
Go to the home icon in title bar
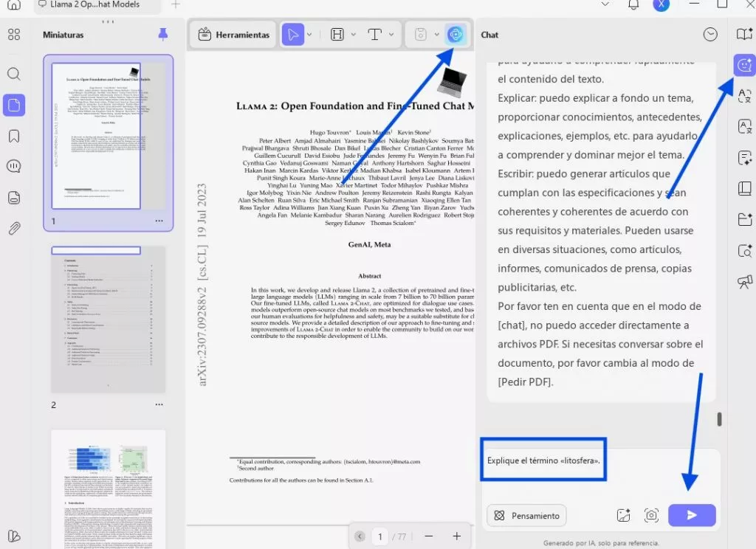(14, 4)
